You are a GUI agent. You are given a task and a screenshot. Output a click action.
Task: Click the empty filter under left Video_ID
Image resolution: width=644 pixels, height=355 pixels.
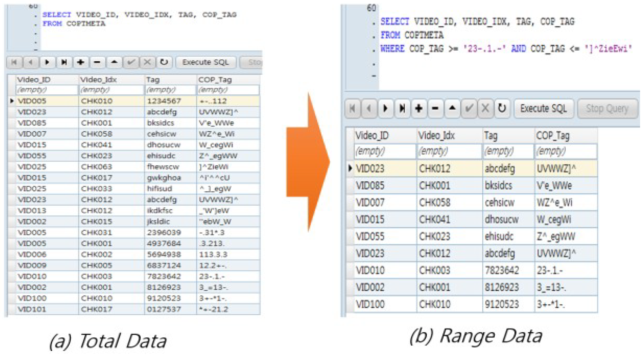47,89
